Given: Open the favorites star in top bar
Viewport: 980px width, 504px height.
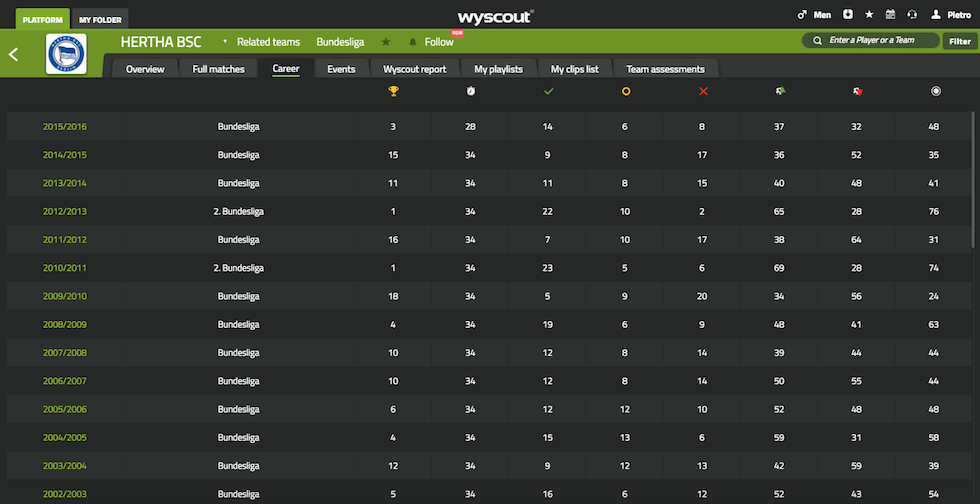Looking at the screenshot, I should [x=869, y=15].
